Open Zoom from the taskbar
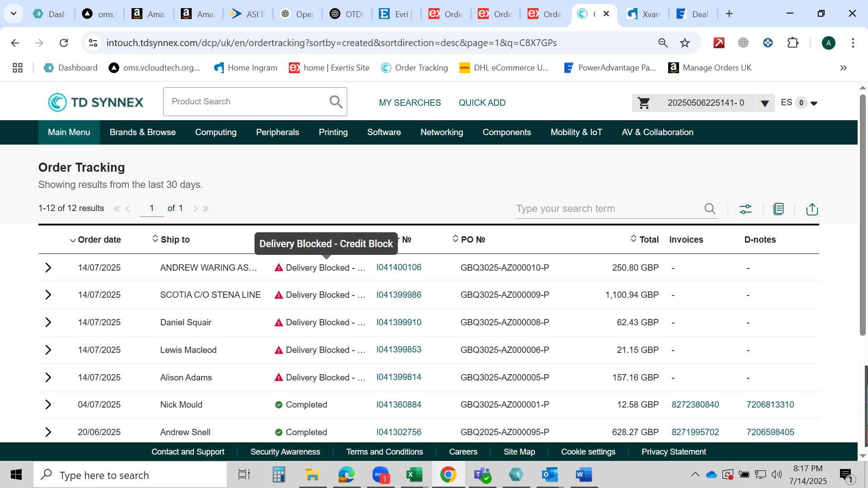 pyautogui.click(x=381, y=474)
